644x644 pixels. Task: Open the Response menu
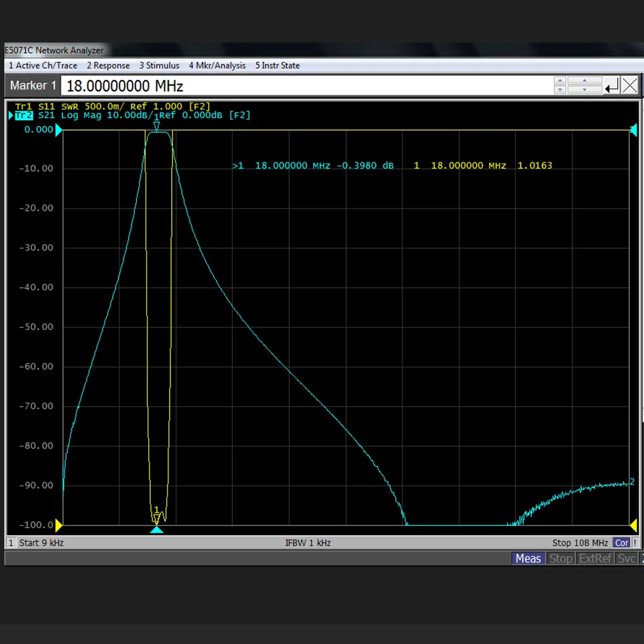click(x=108, y=66)
